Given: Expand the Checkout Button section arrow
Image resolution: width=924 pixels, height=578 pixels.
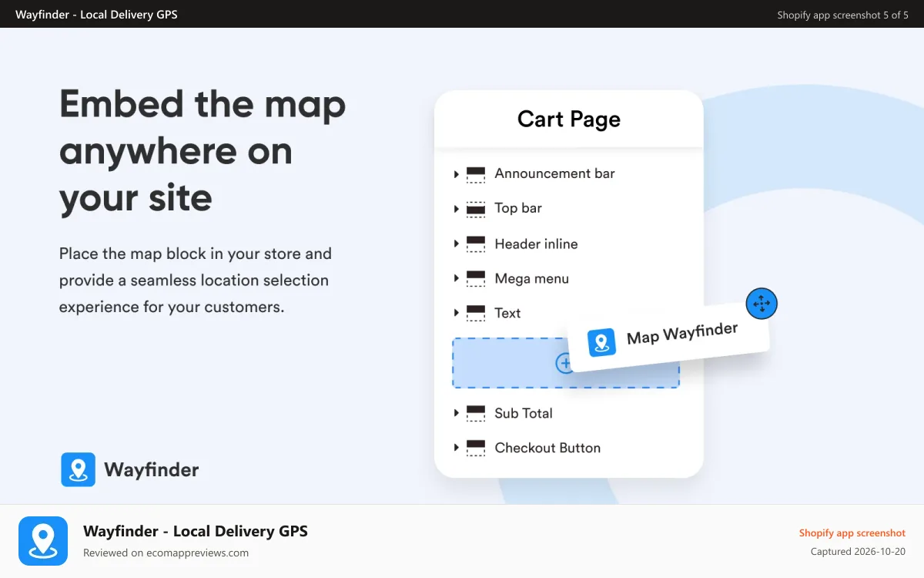Looking at the screenshot, I should (457, 448).
